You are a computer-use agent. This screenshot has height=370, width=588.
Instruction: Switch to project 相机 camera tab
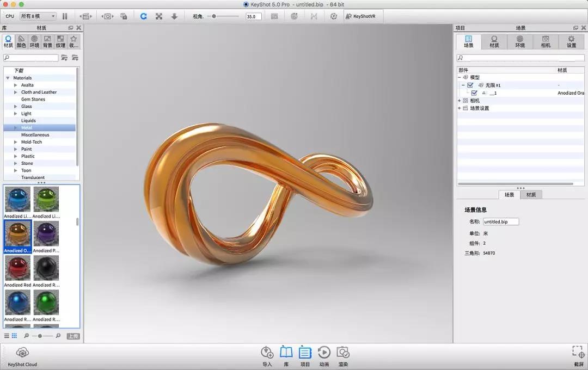coord(546,41)
